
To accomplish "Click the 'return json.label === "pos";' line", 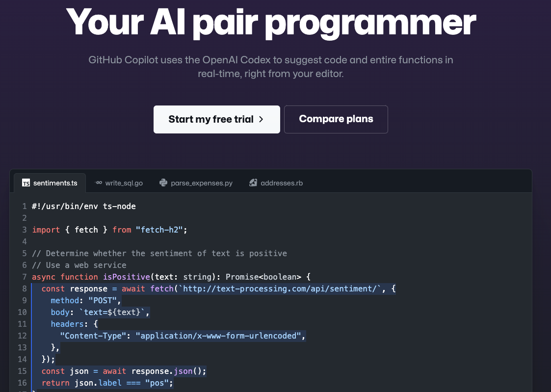I will point(107,383).
